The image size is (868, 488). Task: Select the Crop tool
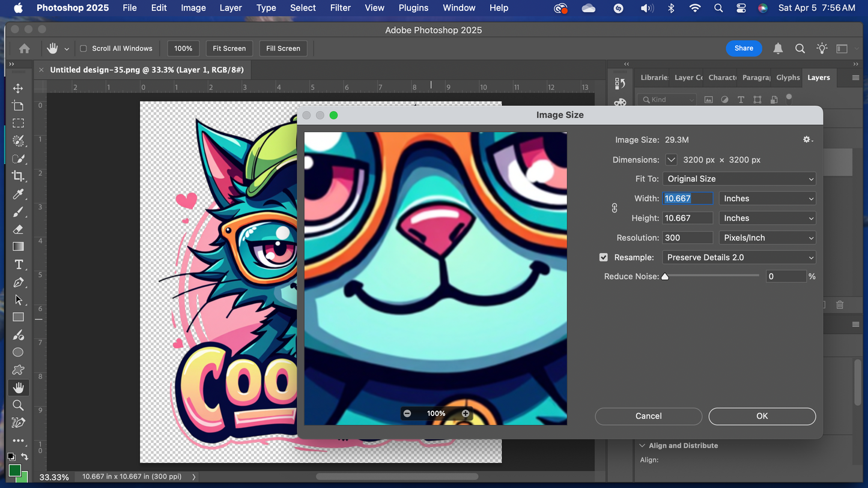(18, 176)
